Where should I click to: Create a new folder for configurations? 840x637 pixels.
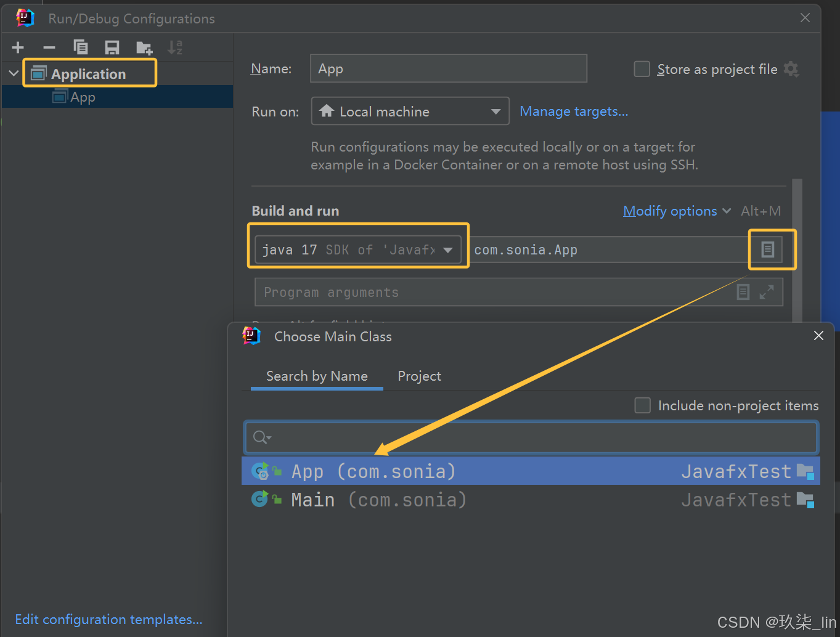(x=144, y=47)
